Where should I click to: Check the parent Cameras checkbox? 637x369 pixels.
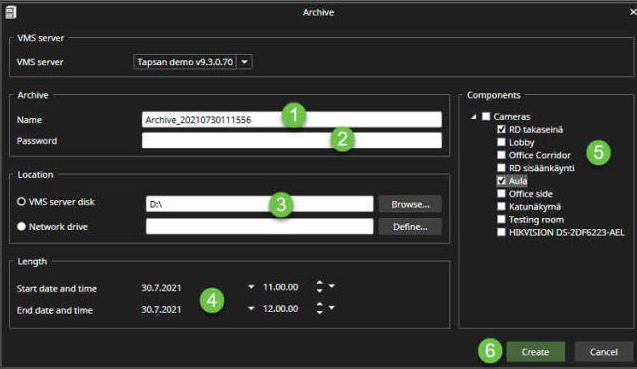coord(486,117)
